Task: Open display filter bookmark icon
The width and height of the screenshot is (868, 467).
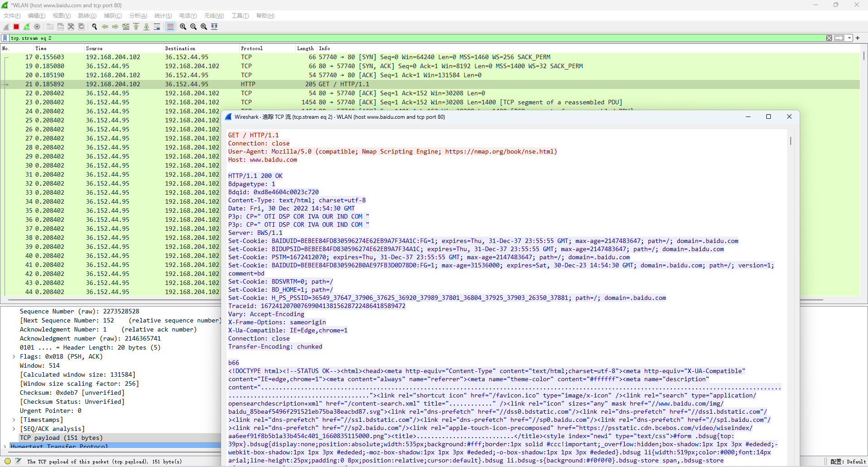Action: click(5, 38)
